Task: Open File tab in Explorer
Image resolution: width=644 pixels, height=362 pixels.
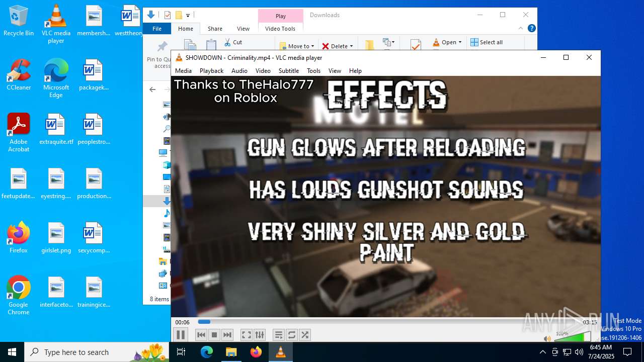Action: tap(157, 29)
